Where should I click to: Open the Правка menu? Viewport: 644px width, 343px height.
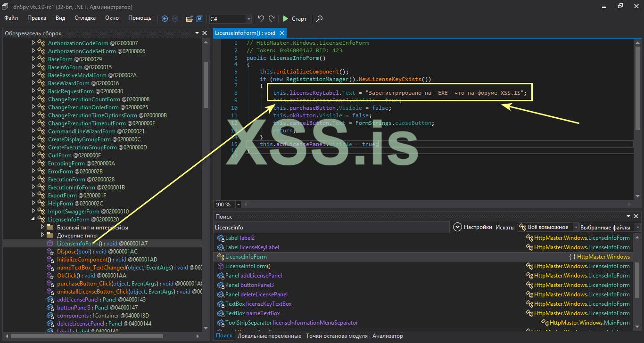point(37,18)
